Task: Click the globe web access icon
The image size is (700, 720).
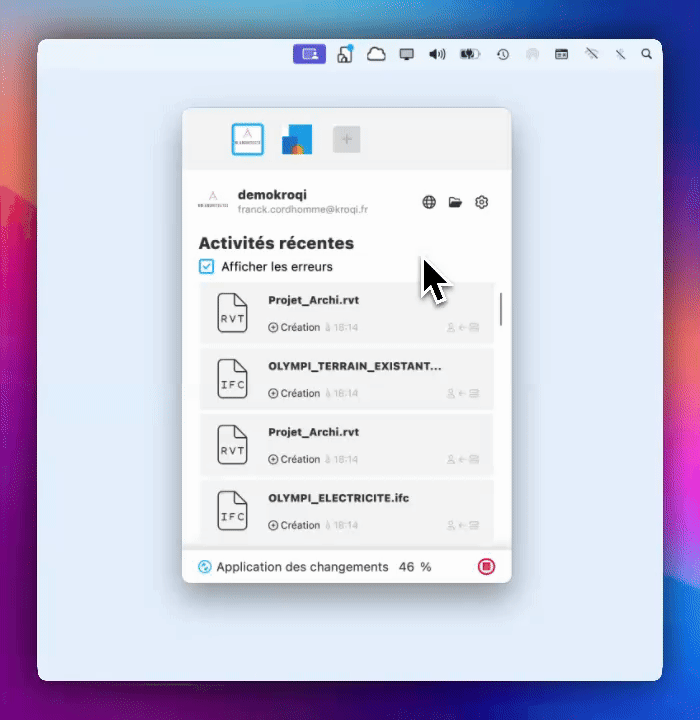Action: (x=429, y=202)
